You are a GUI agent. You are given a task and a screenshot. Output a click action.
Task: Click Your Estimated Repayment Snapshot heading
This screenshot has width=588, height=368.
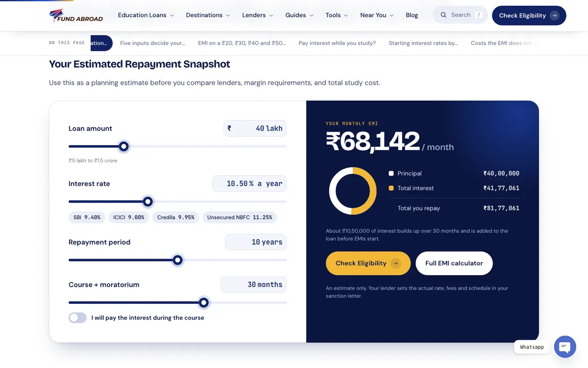pos(140,64)
